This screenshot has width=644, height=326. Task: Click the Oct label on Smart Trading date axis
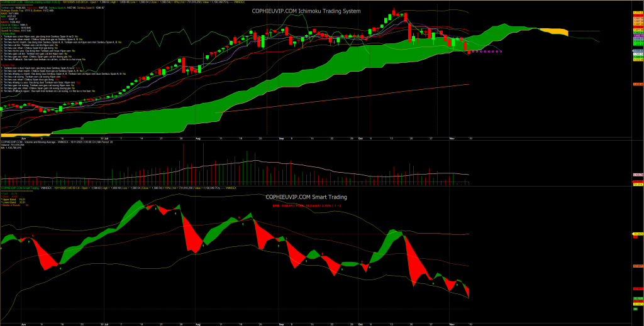click(x=360, y=320)
